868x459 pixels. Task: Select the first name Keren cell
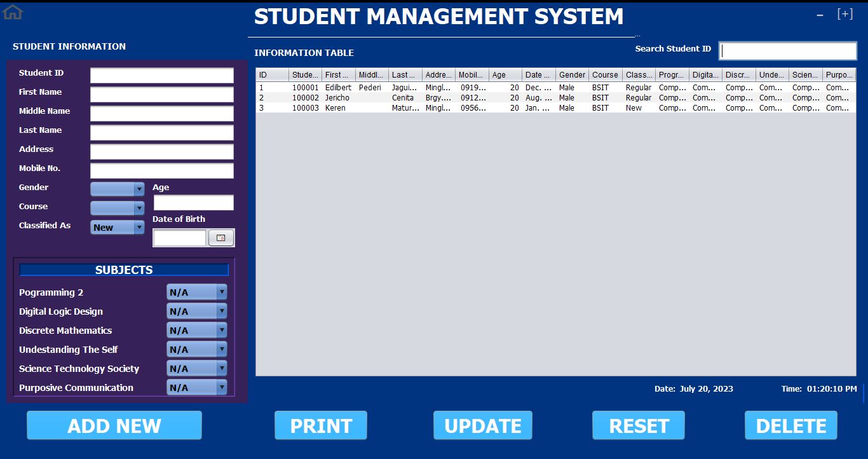(x=339, y=108)
